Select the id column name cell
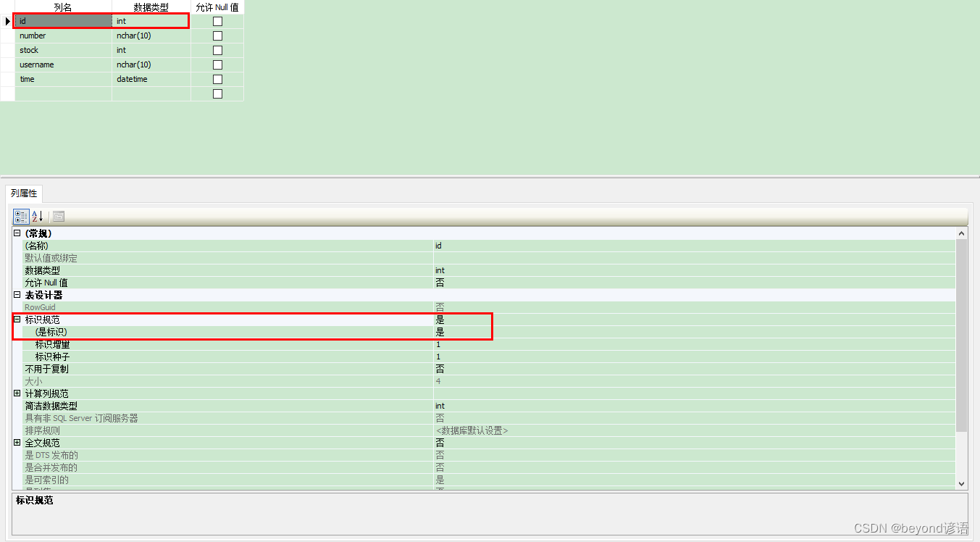Image resolution: width=980 pixels, height=542 pixels. (x=63, y=21)
